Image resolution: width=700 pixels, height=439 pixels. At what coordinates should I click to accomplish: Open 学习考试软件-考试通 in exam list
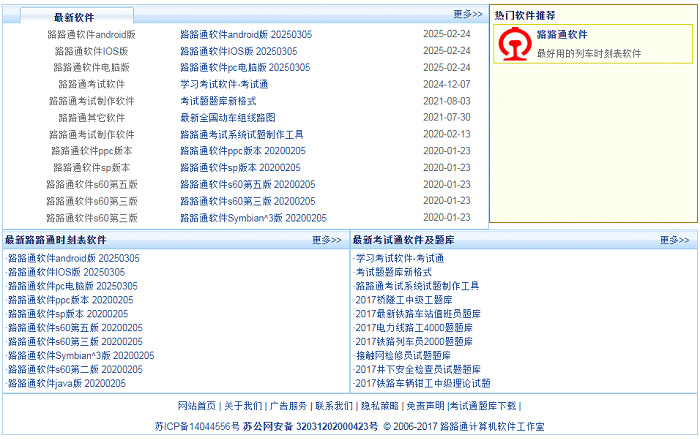pos(400,258)
